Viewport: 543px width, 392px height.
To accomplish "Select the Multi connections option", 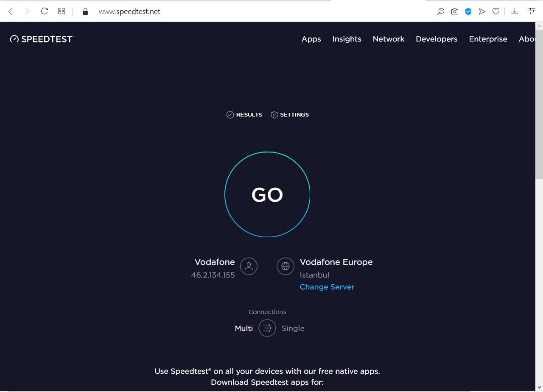I will point(244,328).
